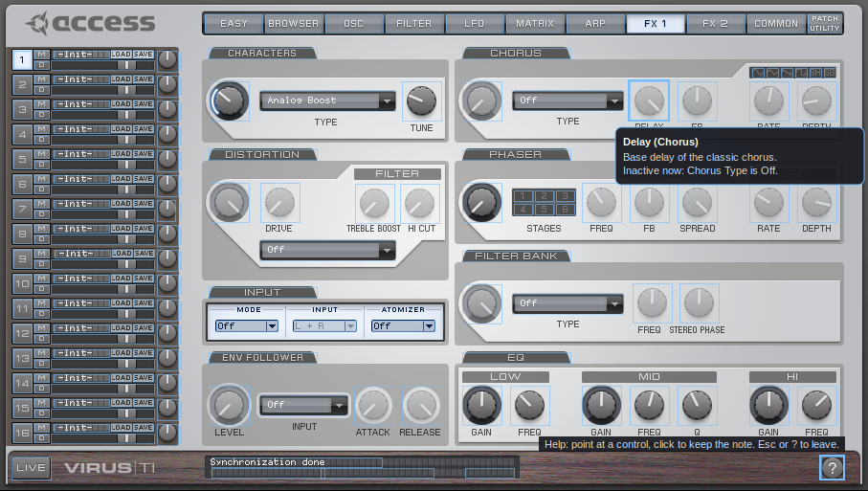The width and height of the screenshot is (868, 491).
Task: Click the Env Follower RELEASE knob
Action: [x=421, y=406]
